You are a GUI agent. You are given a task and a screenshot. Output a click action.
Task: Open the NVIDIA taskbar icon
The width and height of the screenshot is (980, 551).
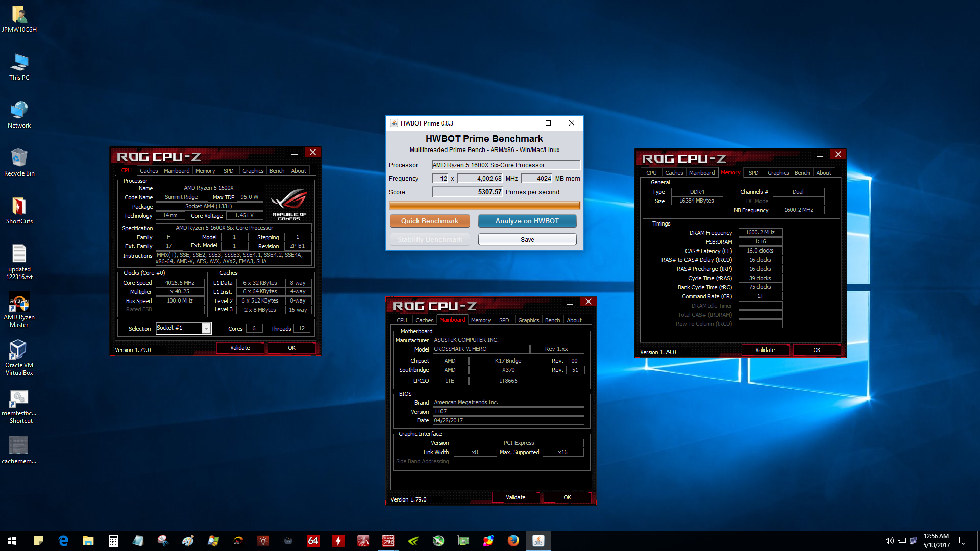tap(413, 541)
